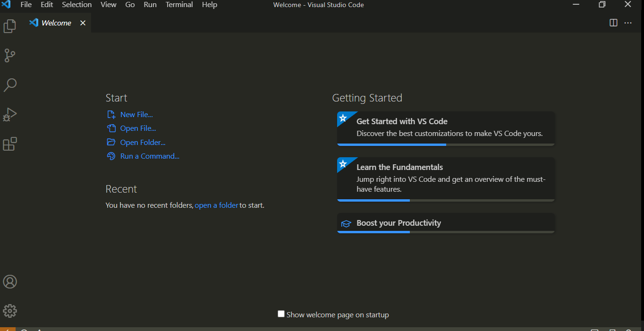Open the Source Control view
Screen dimensions: 644x331
point(9,55)
